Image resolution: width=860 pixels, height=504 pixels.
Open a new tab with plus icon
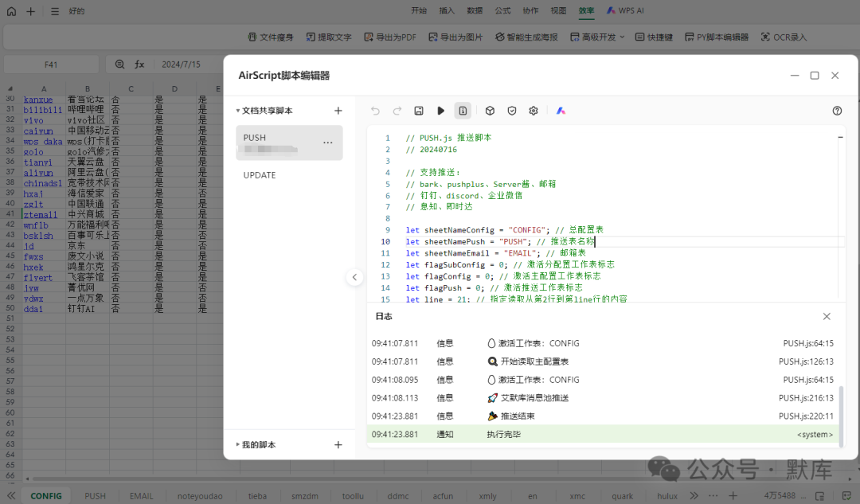click(x=31, y=11)
